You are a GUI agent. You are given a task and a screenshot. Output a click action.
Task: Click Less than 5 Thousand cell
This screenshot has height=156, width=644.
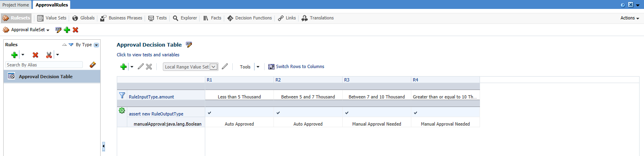pyautogui.click(x=240, y=97)
